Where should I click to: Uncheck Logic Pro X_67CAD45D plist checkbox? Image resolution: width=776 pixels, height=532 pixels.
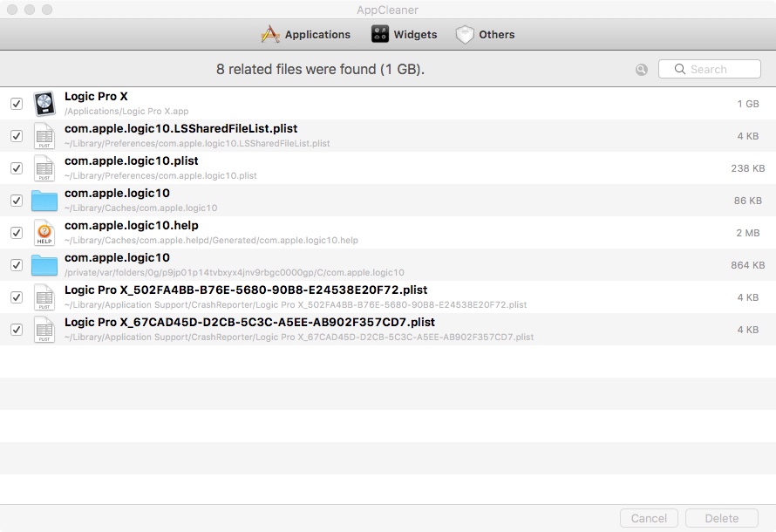17,330
